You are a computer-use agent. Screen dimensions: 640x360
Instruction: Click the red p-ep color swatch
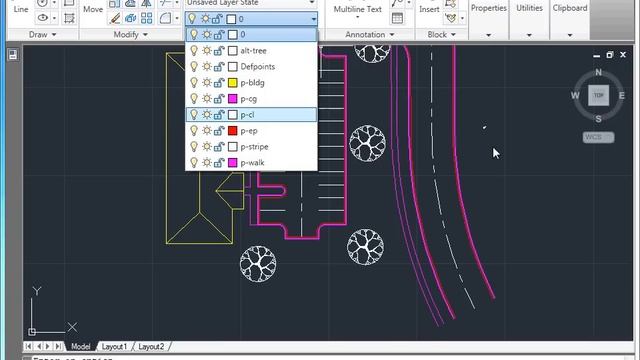coord(233,131)
